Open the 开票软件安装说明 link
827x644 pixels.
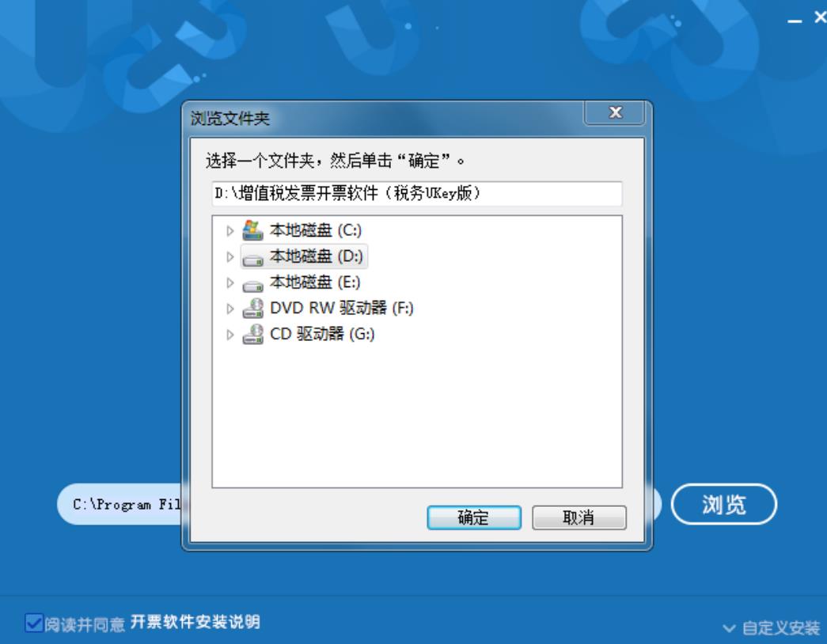pyautogui.click(x=195, y=623)
